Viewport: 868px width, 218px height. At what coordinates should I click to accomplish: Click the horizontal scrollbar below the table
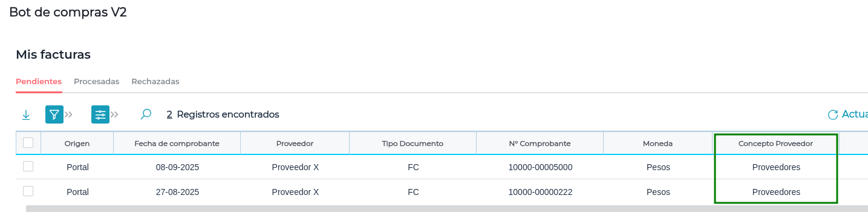tap(447, 209)
